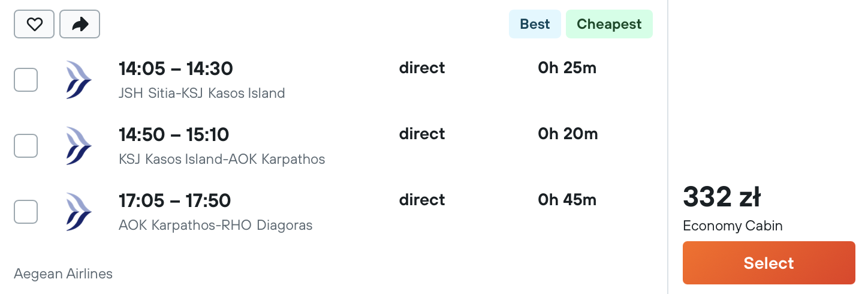This screenshot has width=868, height=294.
Task: Tick the checkbox for the 14:50 – 15:10 leg
Action: pos(26,146)
